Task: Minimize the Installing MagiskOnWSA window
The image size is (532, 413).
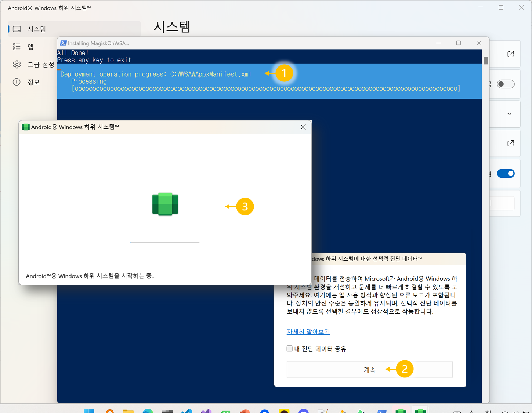Action: click(x=438, y=43)
